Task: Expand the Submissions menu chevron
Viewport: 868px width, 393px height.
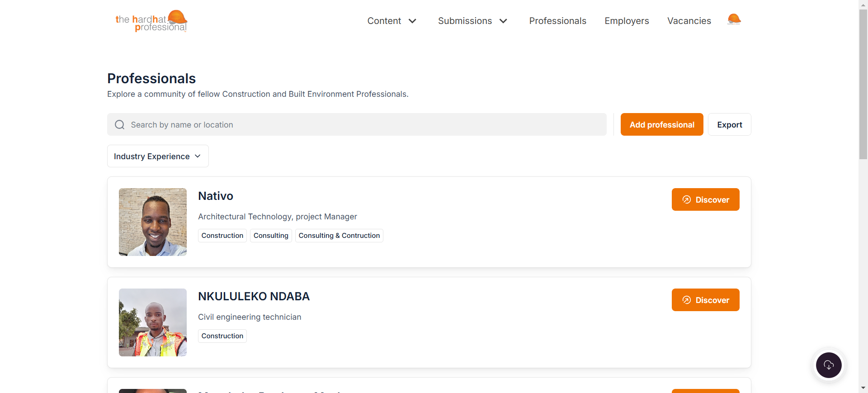Action: pyautogui.click(x=503, y=21)
